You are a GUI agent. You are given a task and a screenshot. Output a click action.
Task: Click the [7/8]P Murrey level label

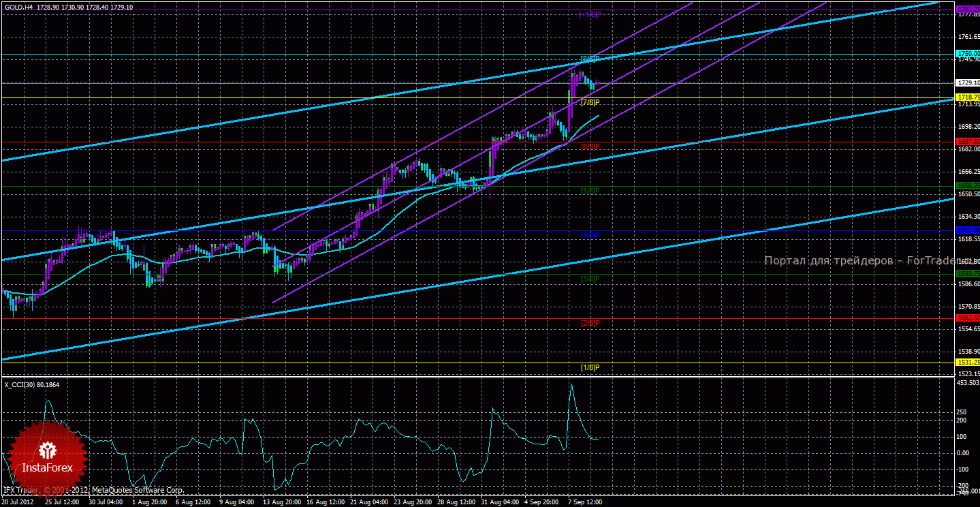tap(590, 102)
